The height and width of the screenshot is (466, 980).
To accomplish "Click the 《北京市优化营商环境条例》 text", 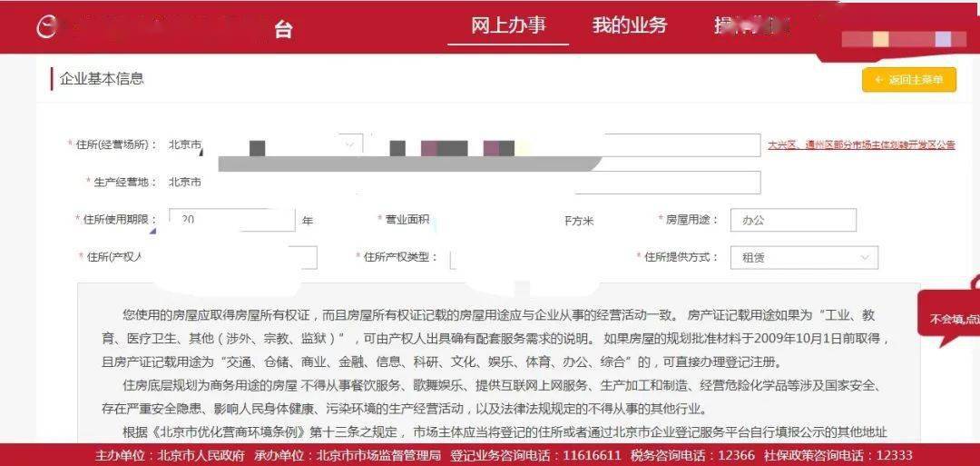I will tap(228, 432).
